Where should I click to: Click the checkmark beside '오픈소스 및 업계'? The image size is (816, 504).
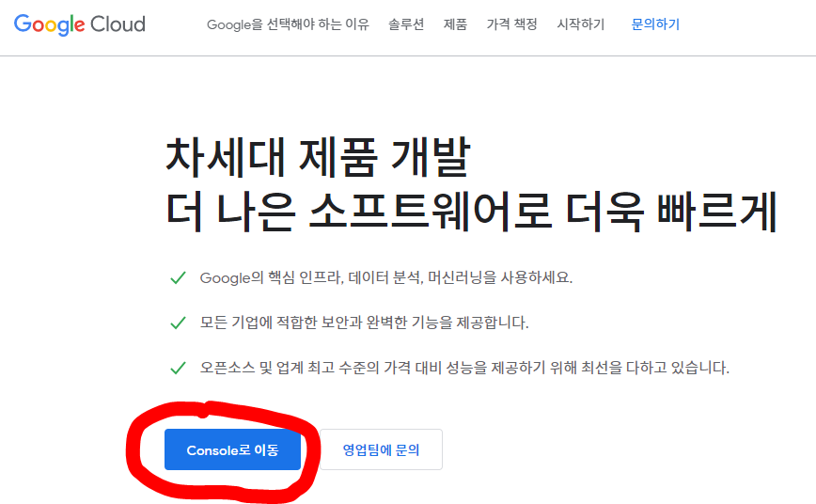[178, 369]
